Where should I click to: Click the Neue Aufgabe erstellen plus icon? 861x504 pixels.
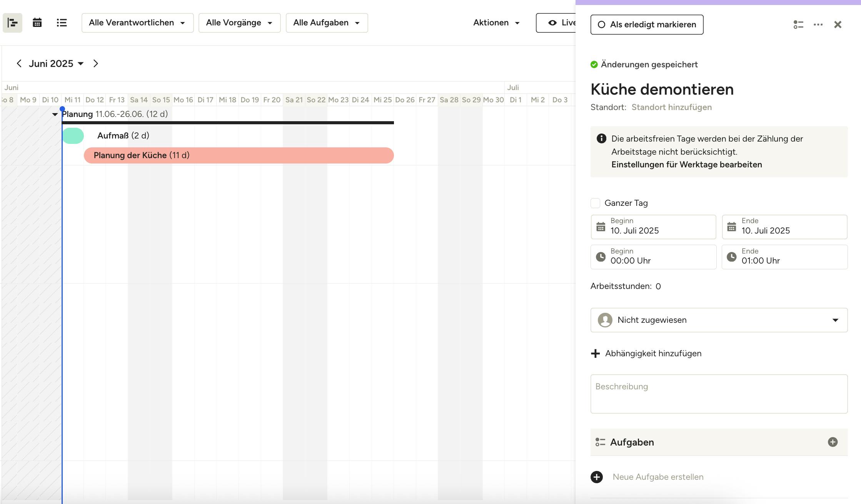pyautogui.click(x=597, y=477)
